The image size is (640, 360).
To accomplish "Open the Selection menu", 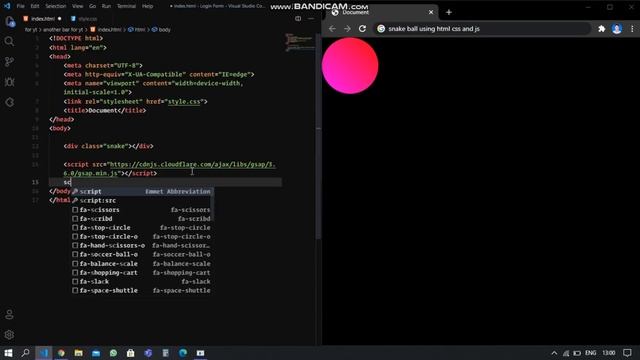I will tap(56, 6).
